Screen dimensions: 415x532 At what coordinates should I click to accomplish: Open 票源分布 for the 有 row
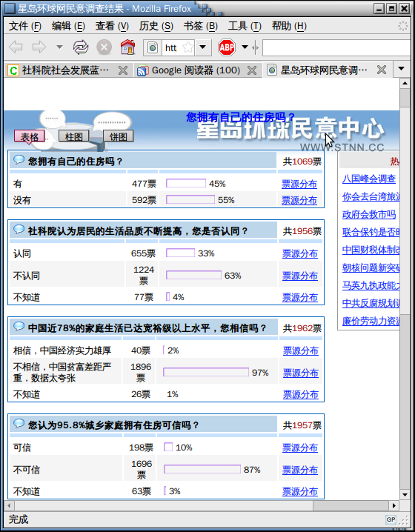pos(299,184)
